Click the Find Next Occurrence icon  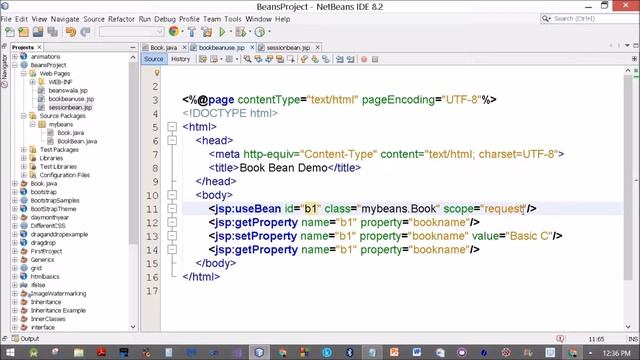[269, 59]
